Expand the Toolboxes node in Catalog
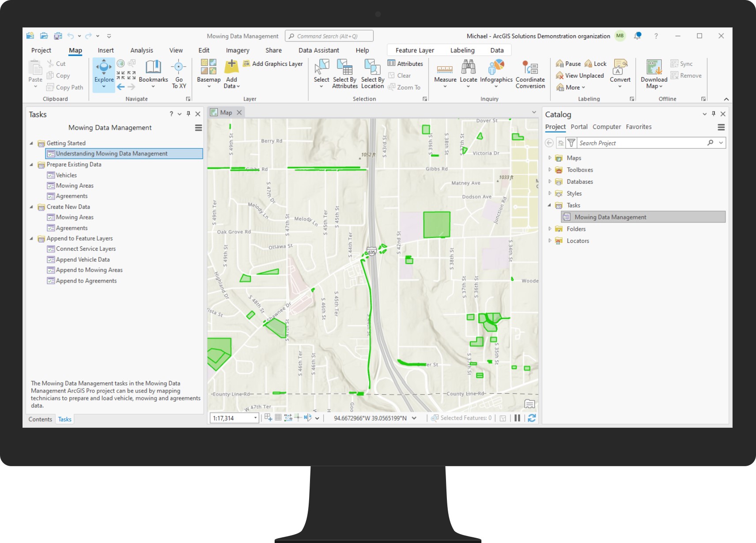756x543 pixels. pos(550,170)
